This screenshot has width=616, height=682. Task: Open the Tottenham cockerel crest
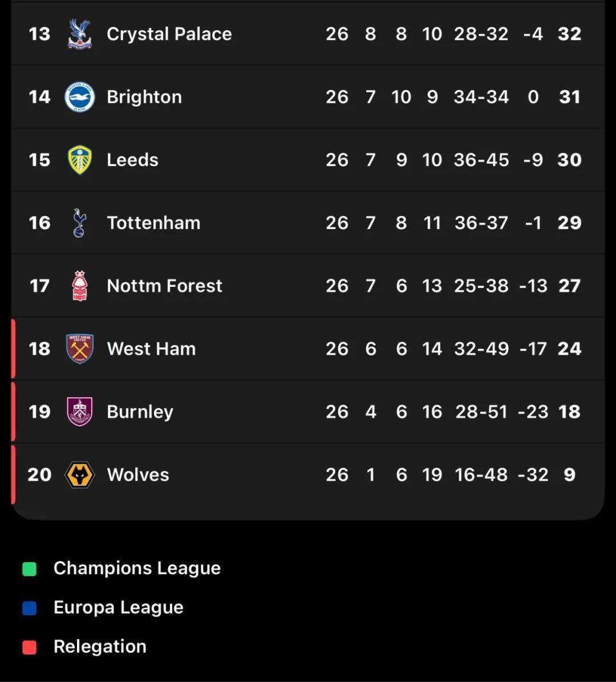pyautogui.click(x=79, y=223)
